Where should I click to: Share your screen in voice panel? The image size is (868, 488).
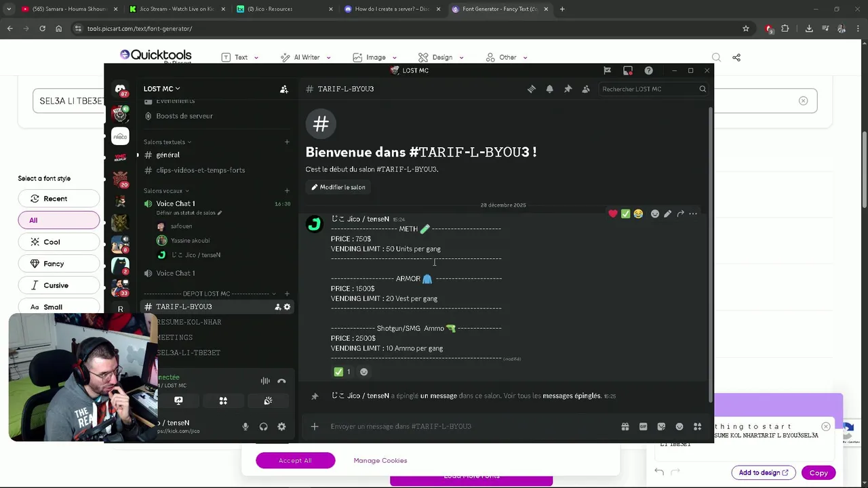coord(178,401)
